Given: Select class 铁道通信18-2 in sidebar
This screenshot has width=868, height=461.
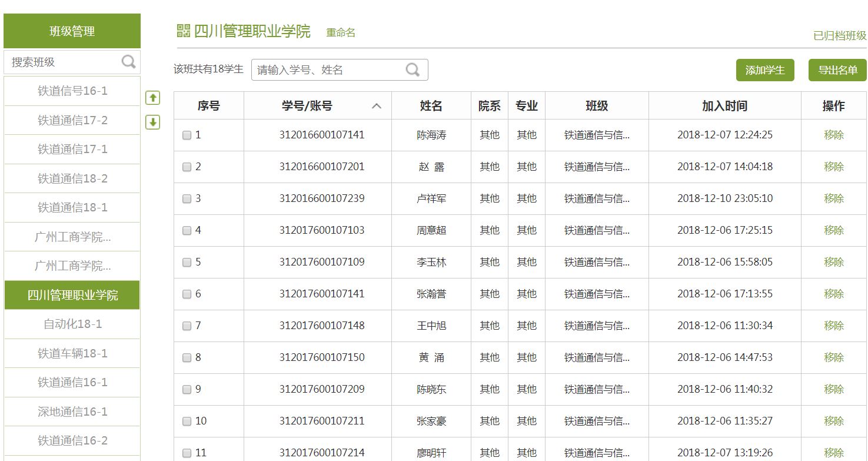Looking at the screenshot, I should coord(72,178).
